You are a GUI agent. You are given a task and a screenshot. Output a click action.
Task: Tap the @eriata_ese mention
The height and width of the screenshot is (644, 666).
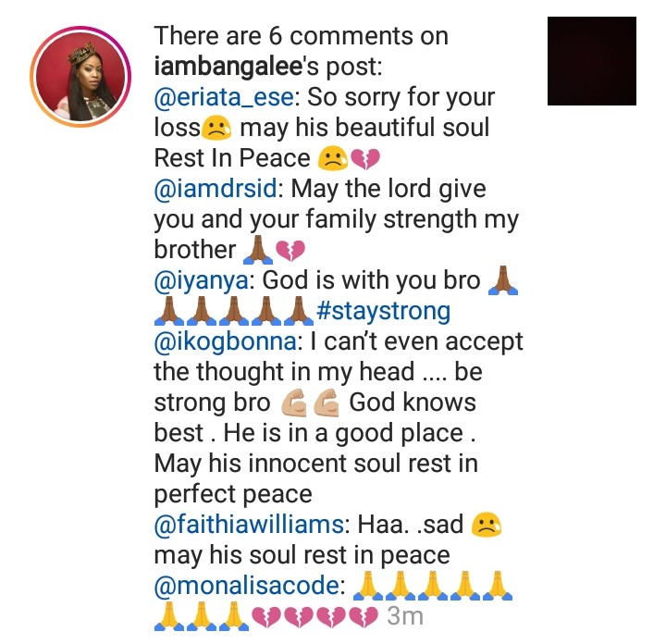[224, 97]
